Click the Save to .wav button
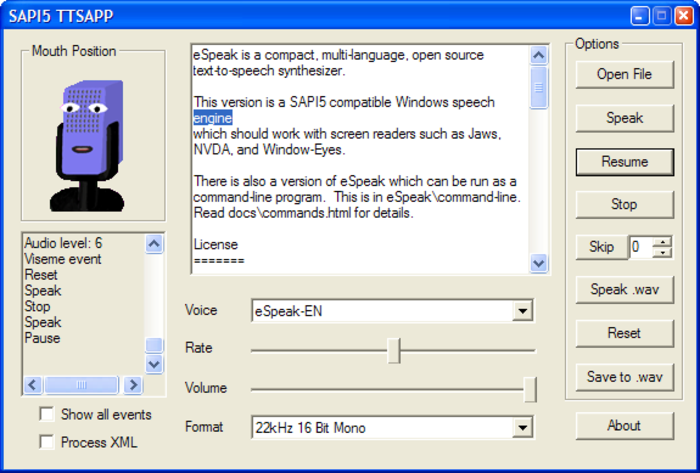 click(x=625, y=377)
